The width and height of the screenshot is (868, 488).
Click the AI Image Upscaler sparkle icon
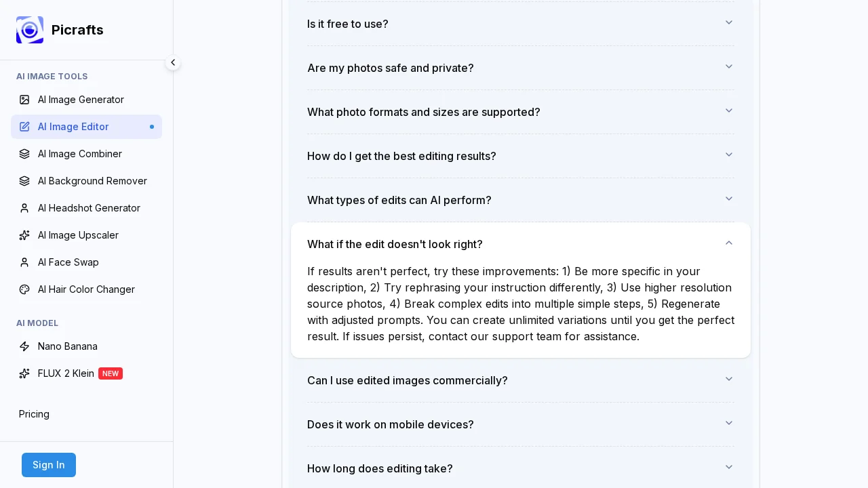coord(24,235)
